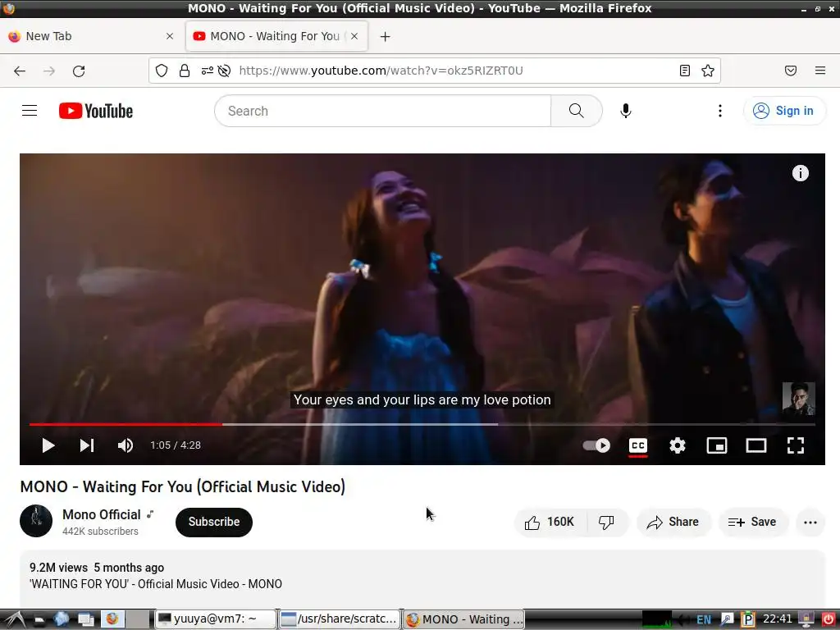
Task: Show video info cards icon
Action: pos(801,173)
